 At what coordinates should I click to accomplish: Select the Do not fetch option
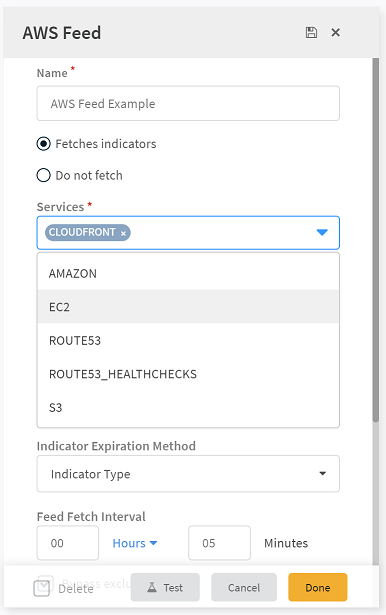44,175
